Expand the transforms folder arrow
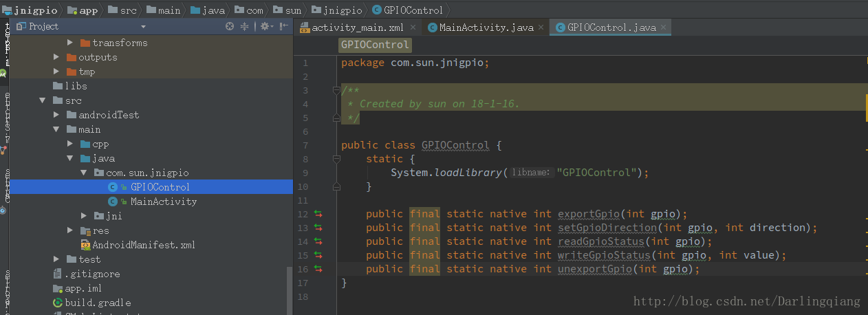This screenshot has width=868, height=315. (x=70, y=43)
